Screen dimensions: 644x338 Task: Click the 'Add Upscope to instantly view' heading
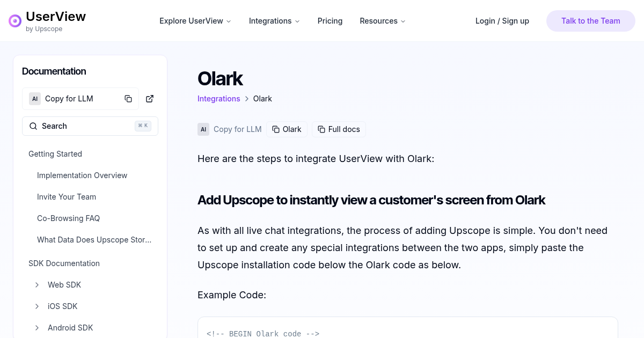click(371, 200)
